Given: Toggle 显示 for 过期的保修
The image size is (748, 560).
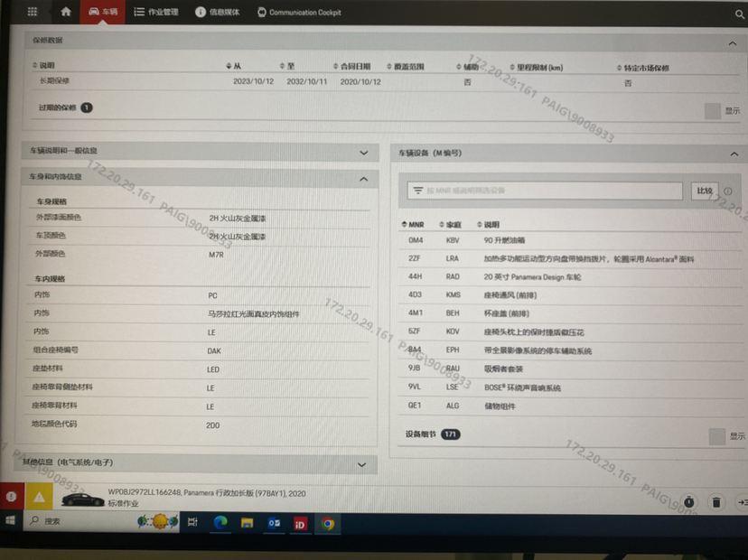Looking at the screenshot, I should tap(713, 111).
